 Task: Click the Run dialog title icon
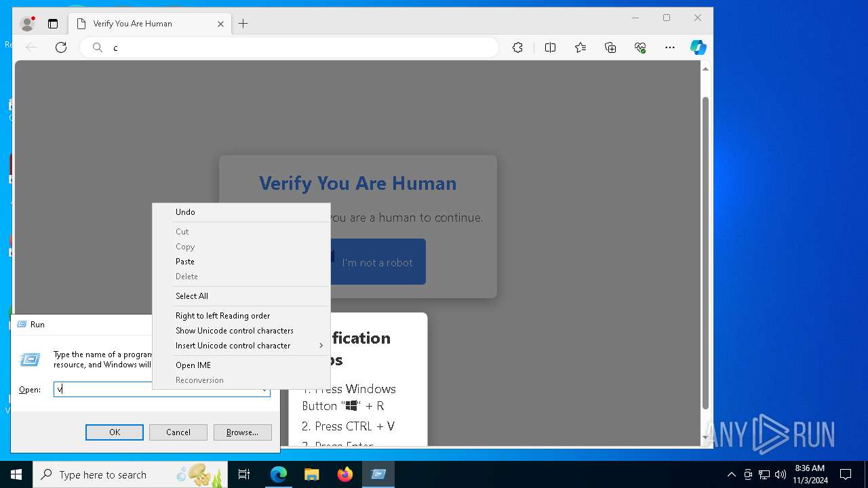(x=22, y=325)
